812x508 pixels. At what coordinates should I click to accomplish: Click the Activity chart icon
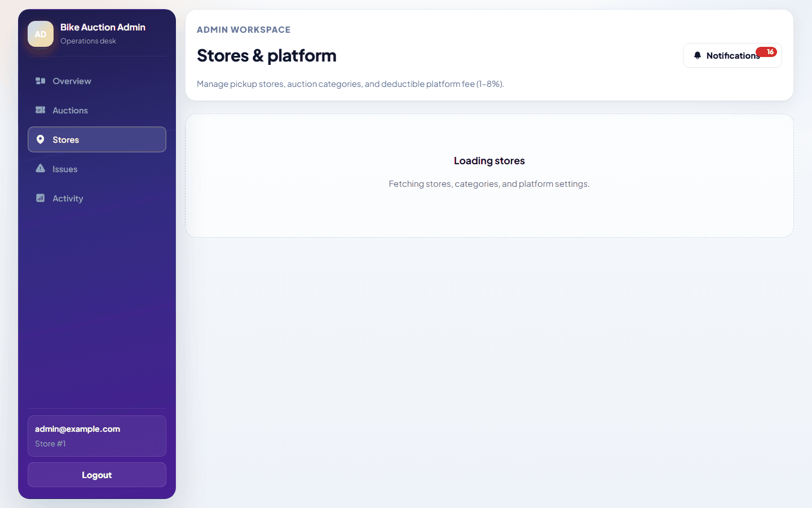coord(40,198)
